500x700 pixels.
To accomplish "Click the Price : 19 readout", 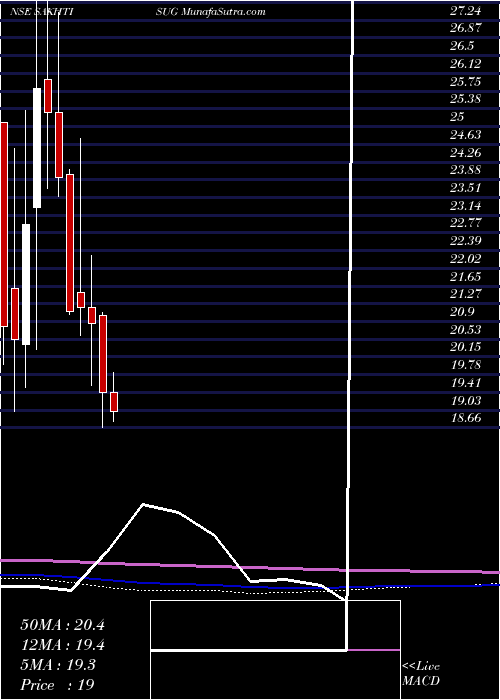I will [57, 685].
